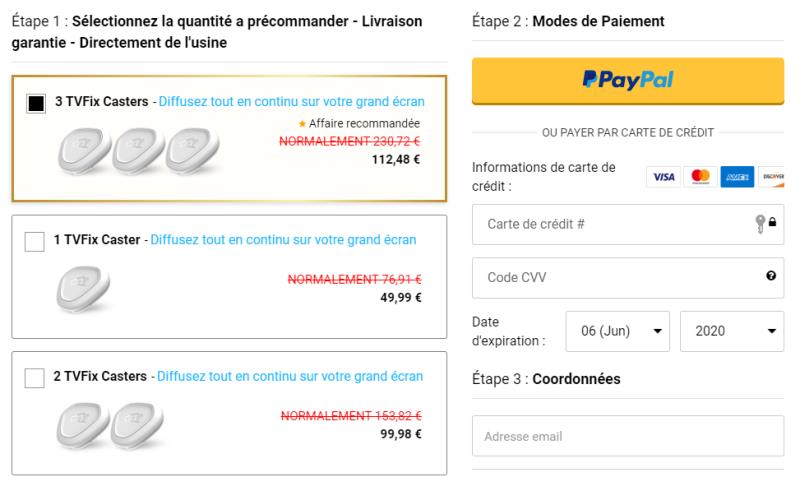Click the key lock icon in card field

765,225
